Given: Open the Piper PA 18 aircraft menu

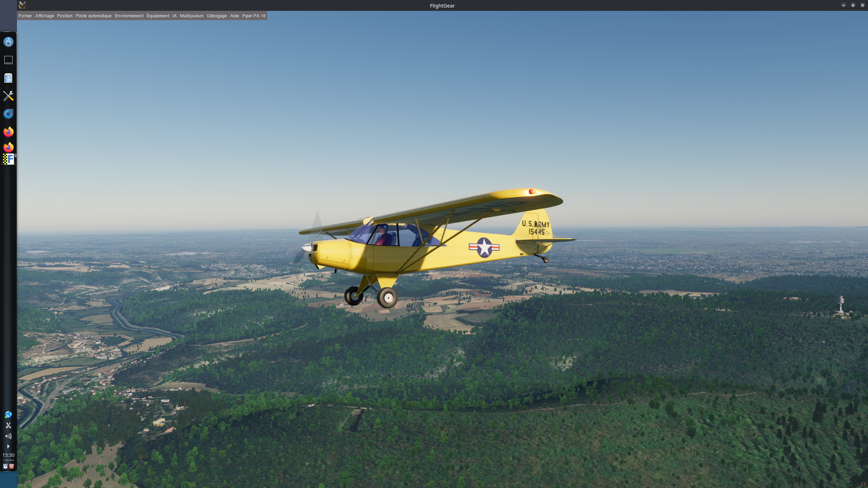Looking at the screenshot, I should tap(254, 16).
